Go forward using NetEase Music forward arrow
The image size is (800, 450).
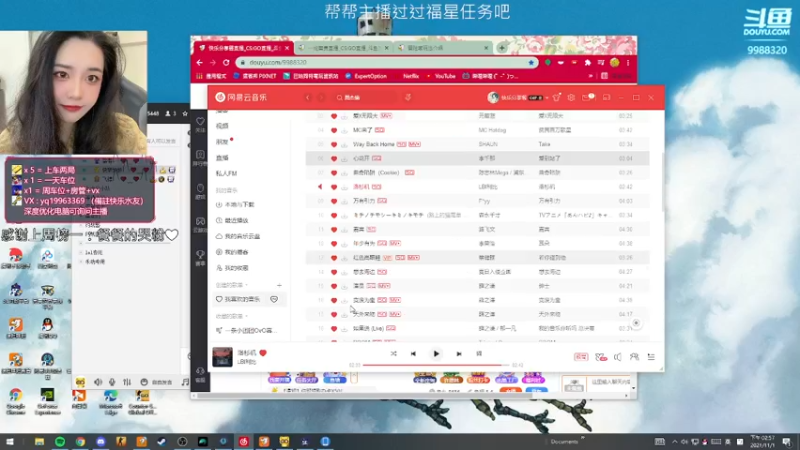[321, 97]
